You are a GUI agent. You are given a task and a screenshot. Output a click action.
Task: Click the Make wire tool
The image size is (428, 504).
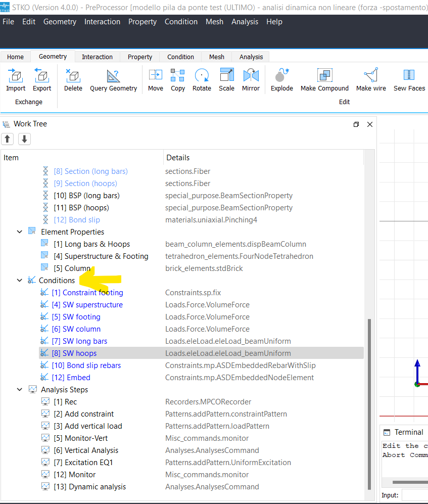click(x=371, y=80)
